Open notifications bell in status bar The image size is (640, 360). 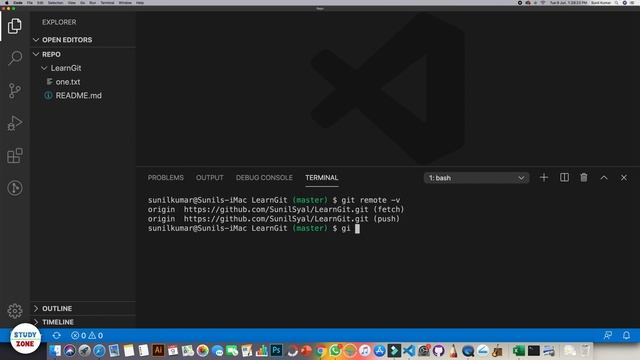tap(626, 335)
